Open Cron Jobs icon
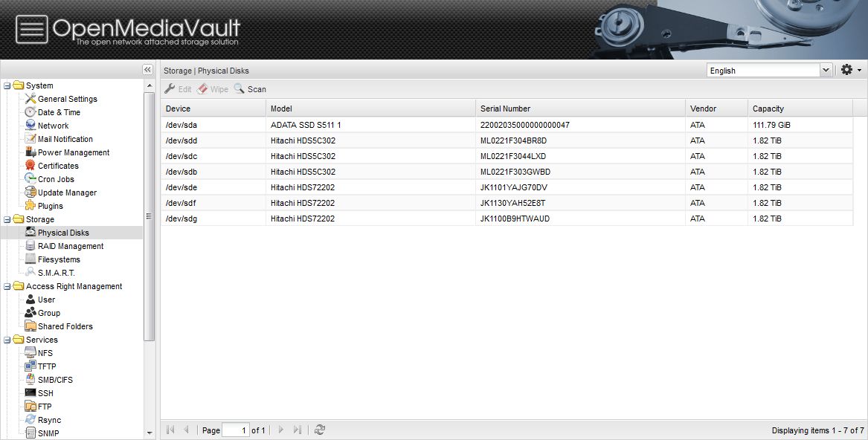Viewport: 868px width, 440px height. tap(30, 179)
